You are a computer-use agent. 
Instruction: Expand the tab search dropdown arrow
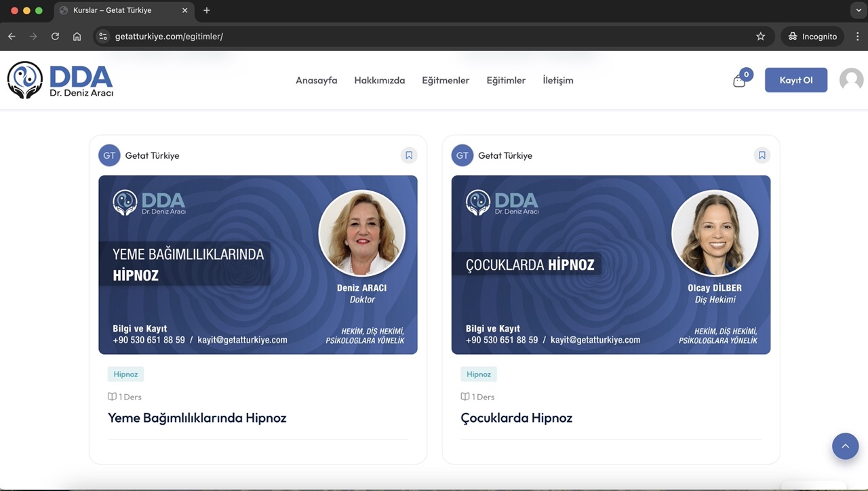(x=857, y=10)
